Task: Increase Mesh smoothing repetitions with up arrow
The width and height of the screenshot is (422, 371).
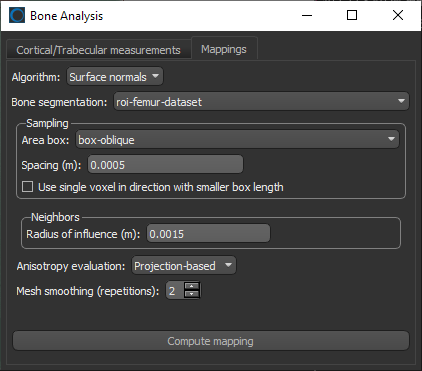Action: click(x=192, y=286)
